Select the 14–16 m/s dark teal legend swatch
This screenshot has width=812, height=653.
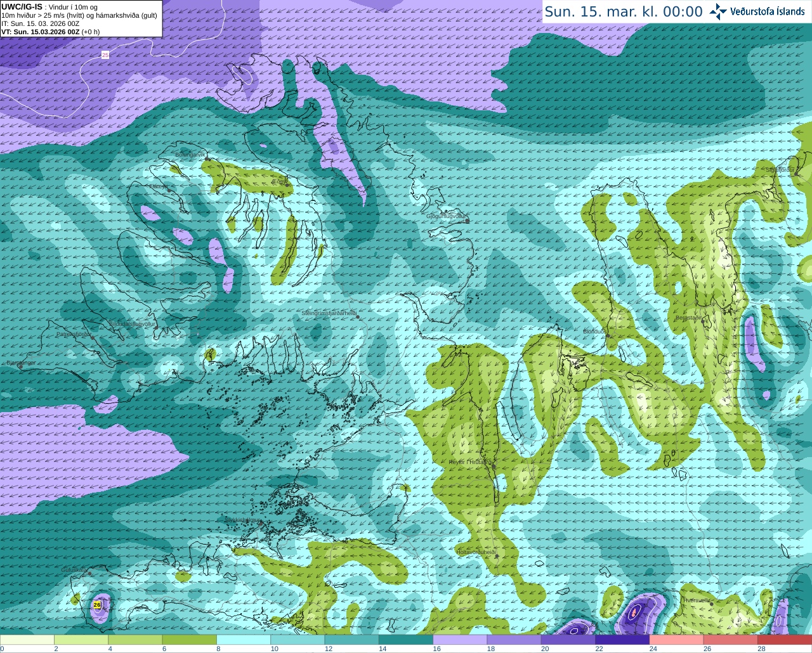click(406, 640)
